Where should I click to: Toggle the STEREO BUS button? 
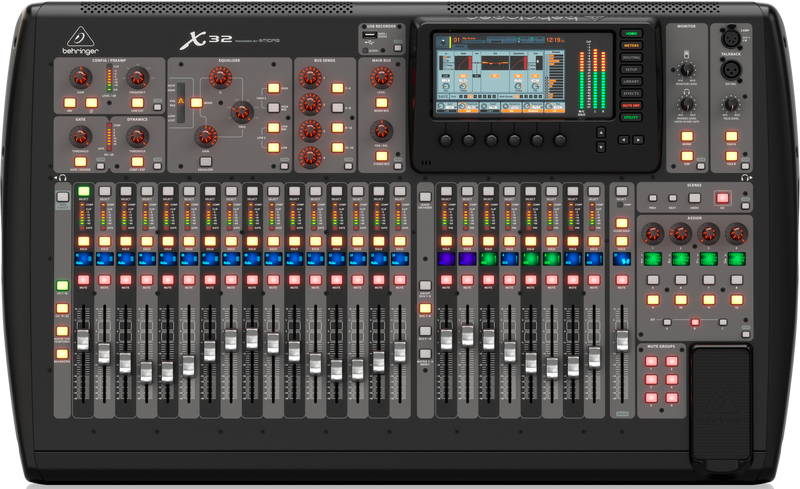[x=381, y=157]
